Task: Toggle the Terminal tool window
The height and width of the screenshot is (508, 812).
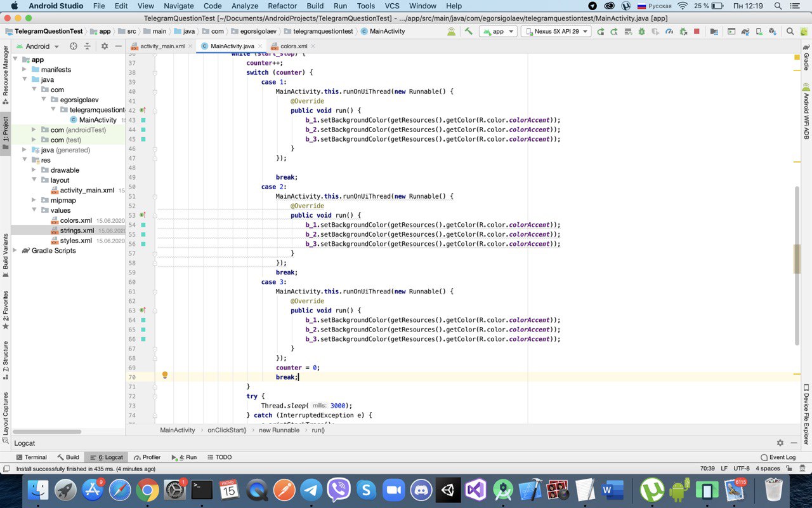Action: [x=31, y=457]
